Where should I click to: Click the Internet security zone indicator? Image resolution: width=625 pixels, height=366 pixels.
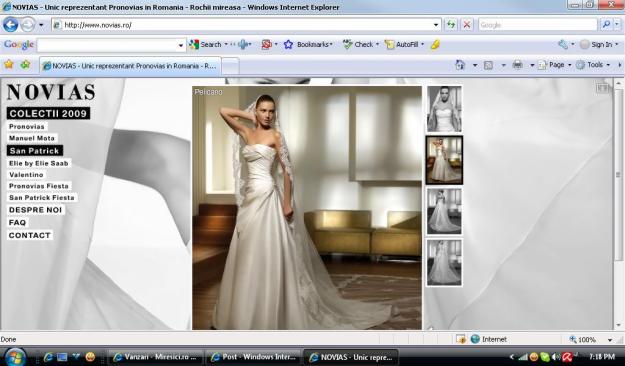[x=489, y=339]
